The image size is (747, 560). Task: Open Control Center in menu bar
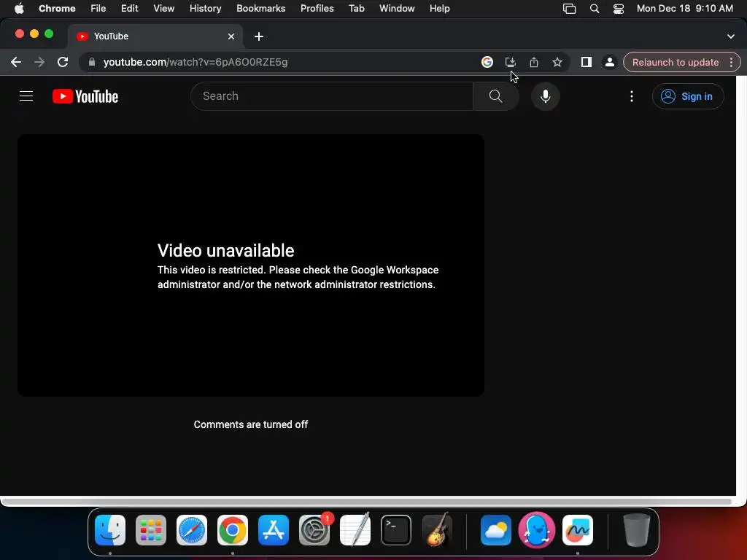point(619,8)
